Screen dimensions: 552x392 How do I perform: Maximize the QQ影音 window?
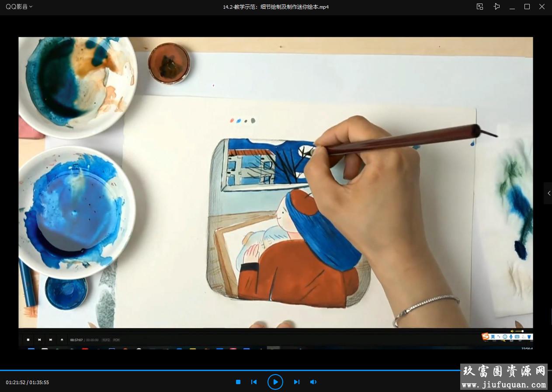pyautogui.click(x=527, y=7)
